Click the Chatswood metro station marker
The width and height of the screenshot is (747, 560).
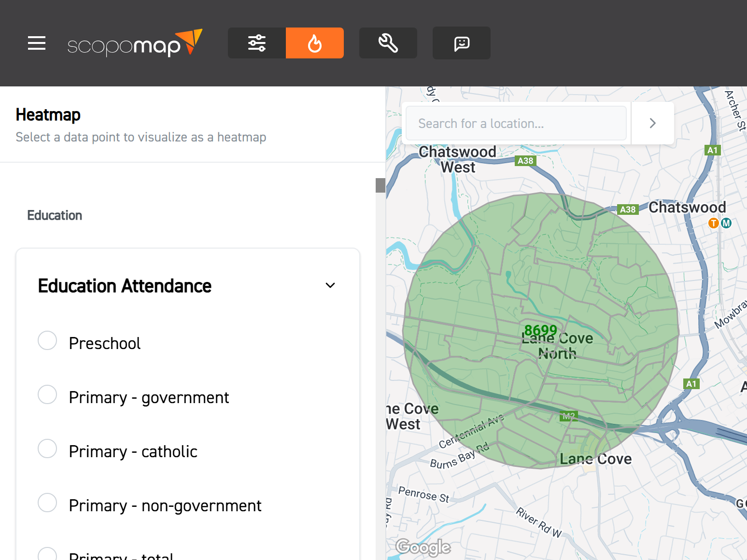(x=726, y=223)
